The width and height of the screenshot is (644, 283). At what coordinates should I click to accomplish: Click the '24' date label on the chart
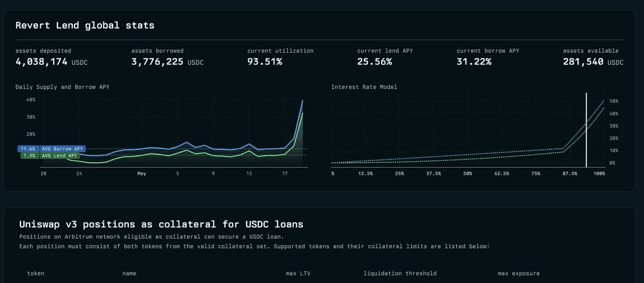pyautogui.click(x=79, y=173)
